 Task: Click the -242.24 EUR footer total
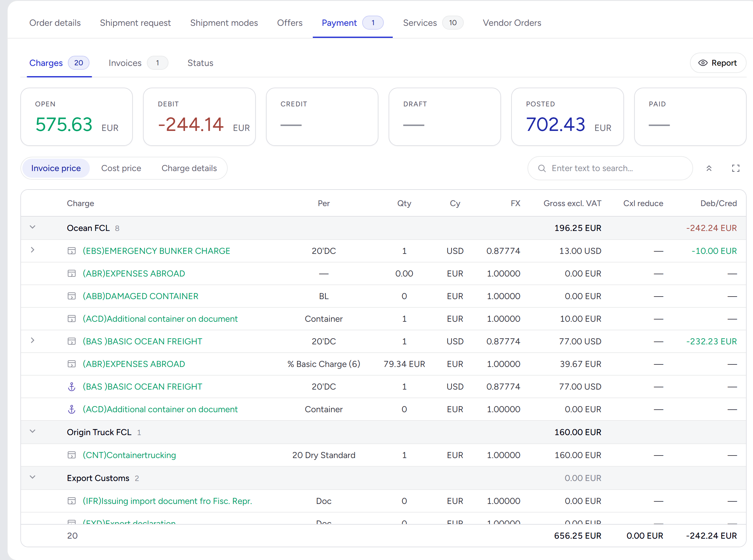tap(711, 536)
